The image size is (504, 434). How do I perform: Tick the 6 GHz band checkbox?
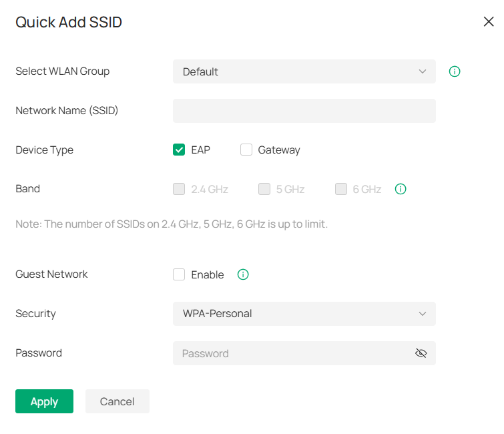point(341,189)
